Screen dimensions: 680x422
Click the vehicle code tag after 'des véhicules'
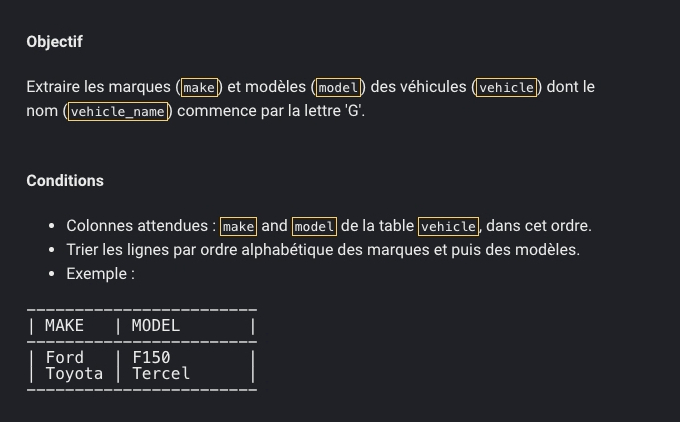[507, 88]
